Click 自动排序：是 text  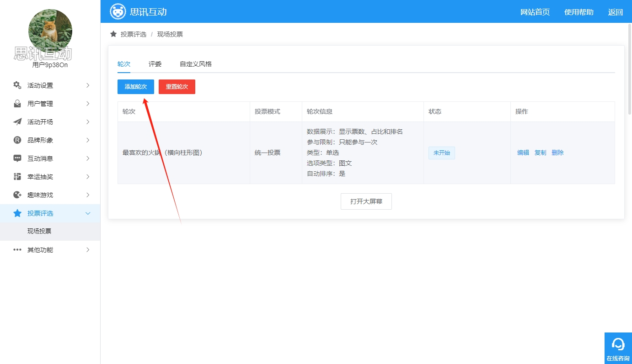coord(326,174)
